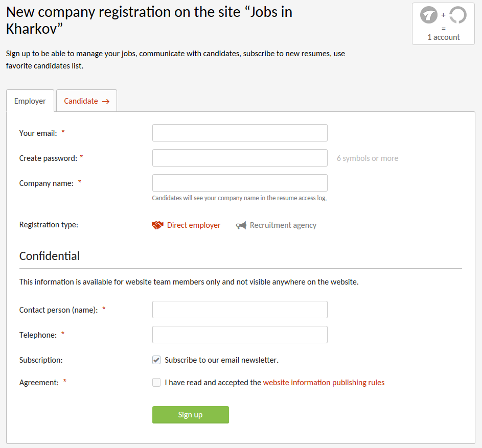The image size is (482, 448).
Task: Select the Employer tab
Action: pyautogui.click(x=30, y=101)
